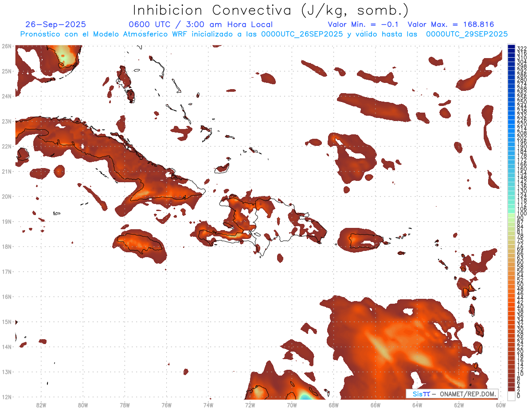Click the "21N" latitude label
This screenshot has height=411, width=532.
pos(7,171)
